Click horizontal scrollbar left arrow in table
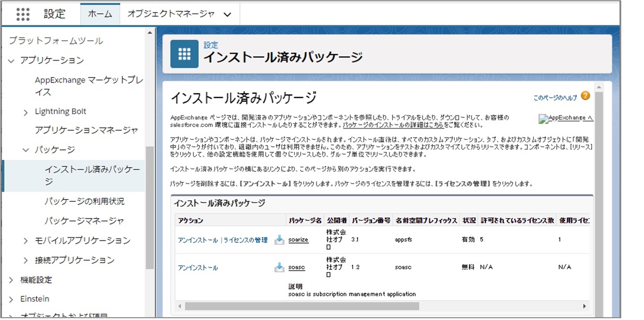The height and width of the screenshot is (320, 644). click(x=180, y=306)
